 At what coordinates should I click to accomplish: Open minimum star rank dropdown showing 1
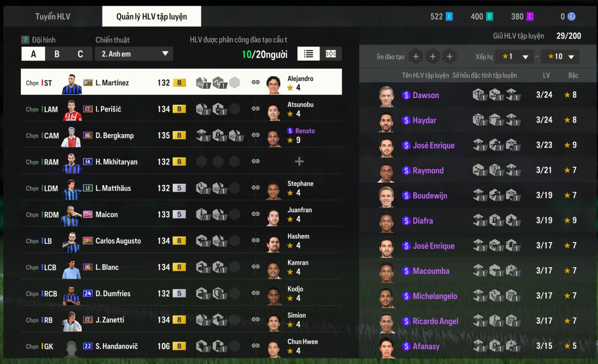[514, 56]
